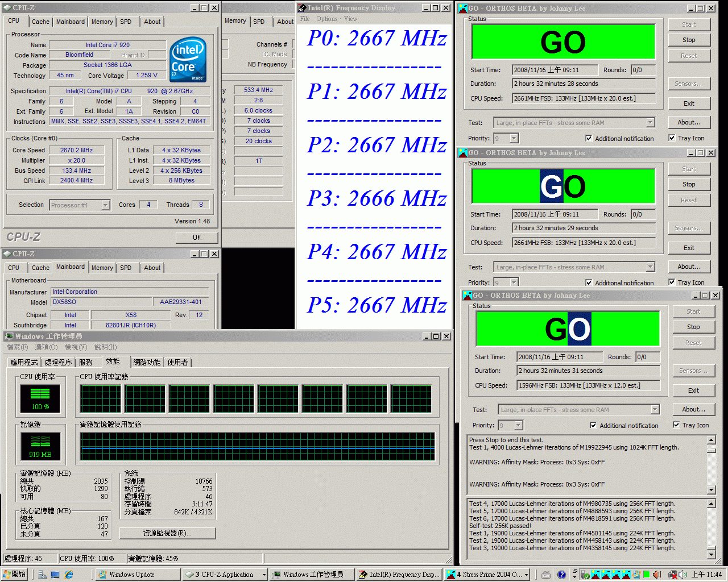Click Stop in the Orthos window with the 28-second duration
This screenshot has height=582, width=728.
[x=689, y=40]
